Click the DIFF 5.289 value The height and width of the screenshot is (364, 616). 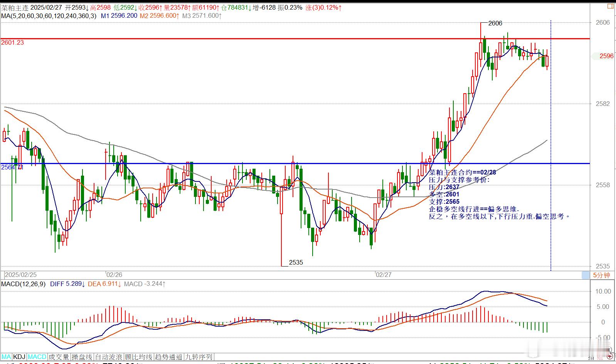click(67, 284)
